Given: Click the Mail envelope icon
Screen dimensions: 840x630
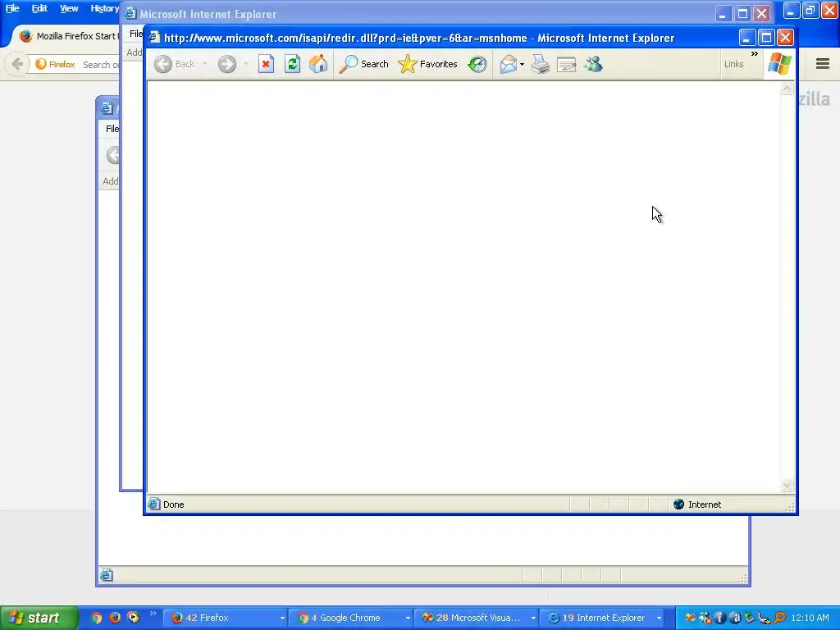Looking at the screenshot, I should tap(508, 64).
